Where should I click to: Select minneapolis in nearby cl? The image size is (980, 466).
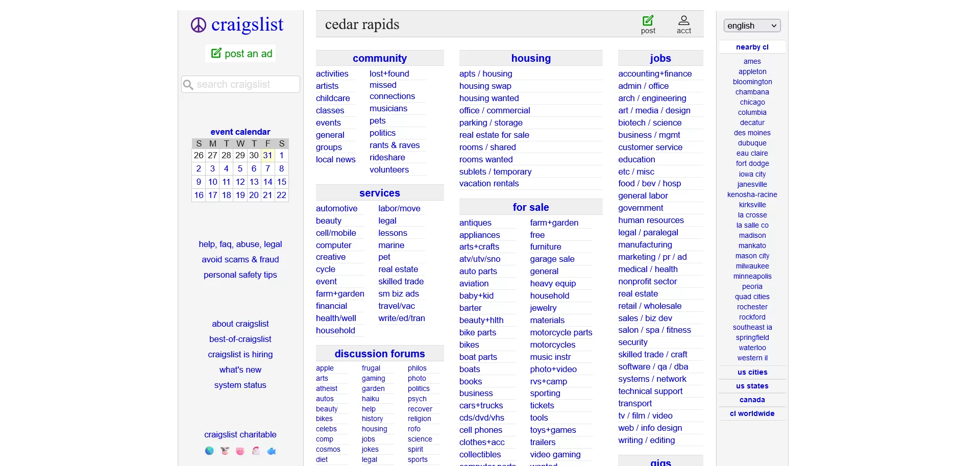click(x=752, y=276)
